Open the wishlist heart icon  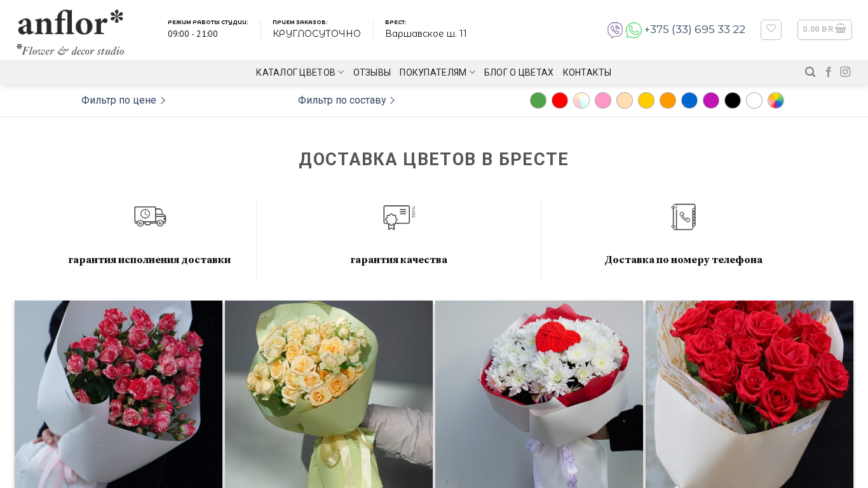(x=771, y=29)
